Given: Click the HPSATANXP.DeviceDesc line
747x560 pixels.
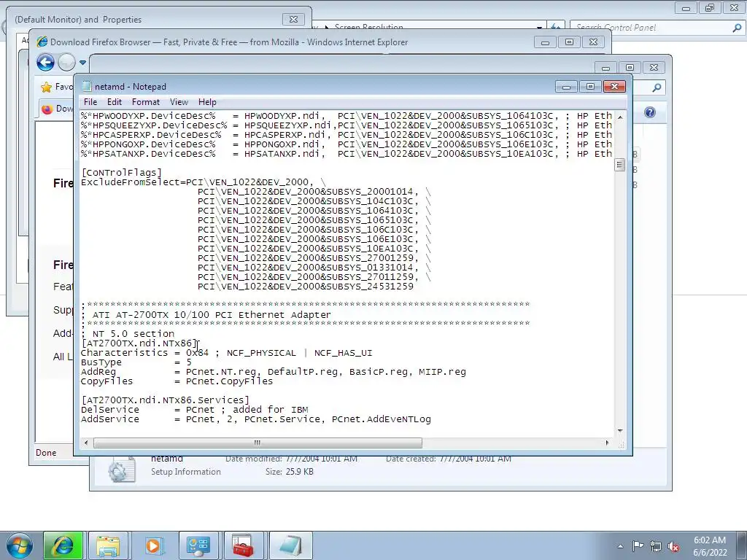Looking at the screenshot, I should [347, 154].
